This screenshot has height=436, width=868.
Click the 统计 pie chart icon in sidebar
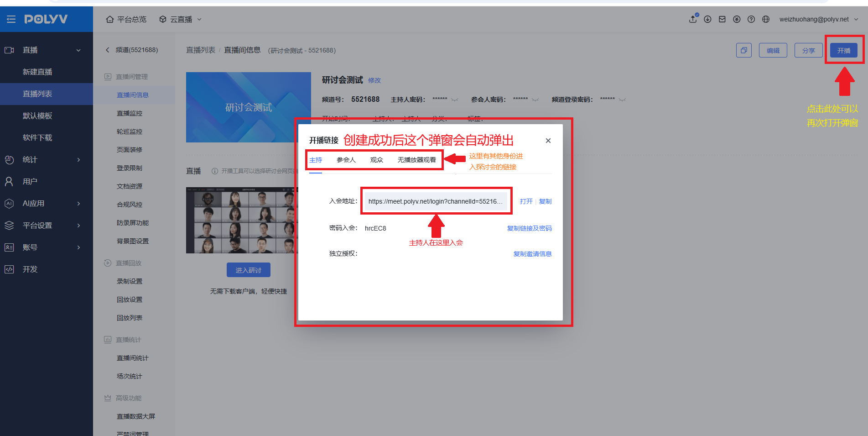pyautogui.click(x=9, y=160)
